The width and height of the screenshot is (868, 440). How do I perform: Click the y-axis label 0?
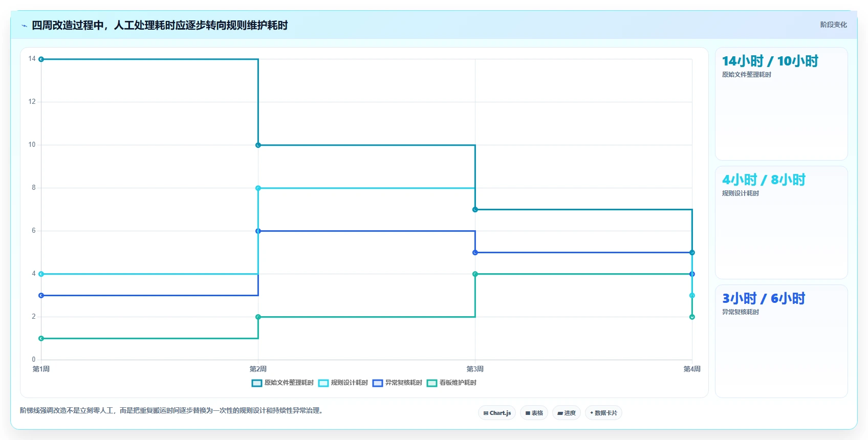[34, 360]
